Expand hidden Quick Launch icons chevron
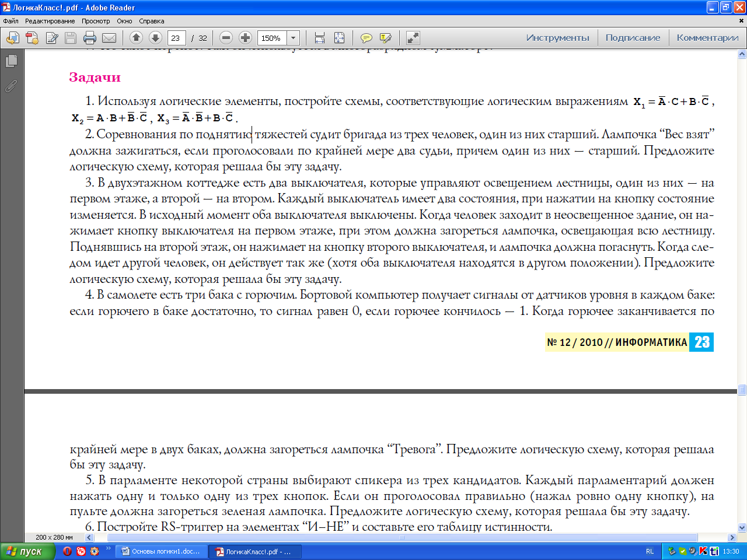Viewport: 747px width, 560px height. pyautogui.click(x=109, y=548)
